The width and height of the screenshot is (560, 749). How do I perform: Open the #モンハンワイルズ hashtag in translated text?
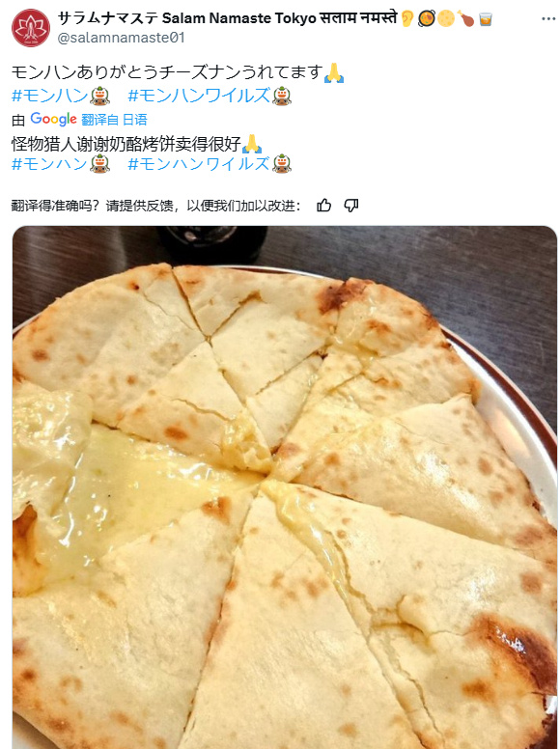[199, 164]
